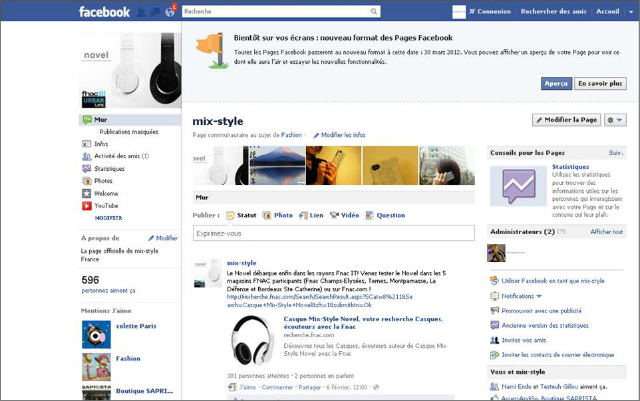Open Casque Mix-Style Novel link title
This screenshot has height=401, width=640.
(x=363, y=323)
